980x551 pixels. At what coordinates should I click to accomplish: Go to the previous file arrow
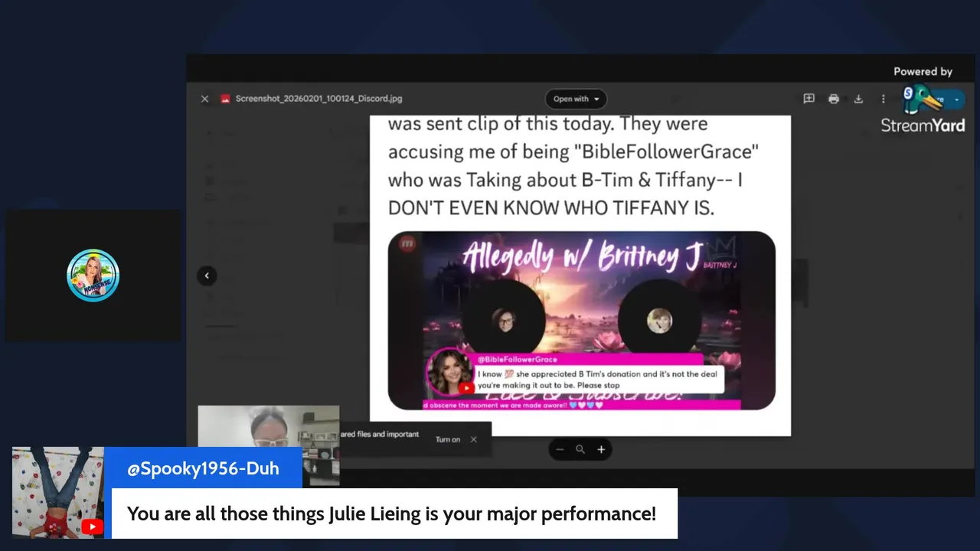click(x=207, y=275)
